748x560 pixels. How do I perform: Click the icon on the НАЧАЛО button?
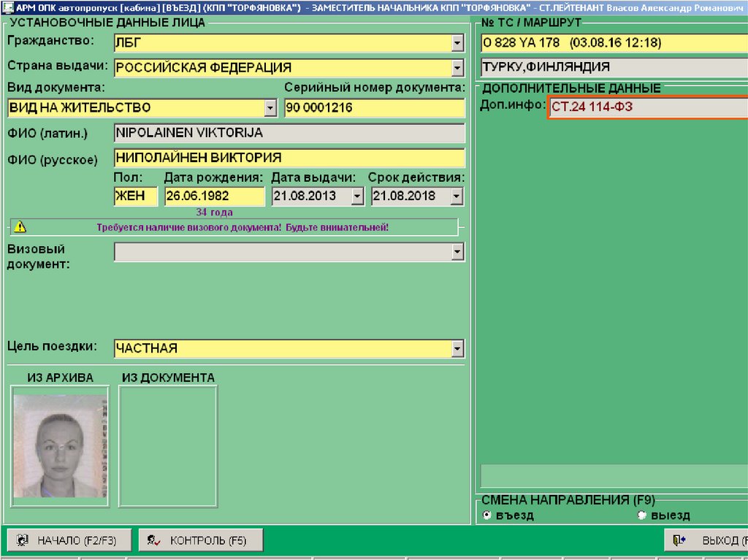click(x=23, y=540)
